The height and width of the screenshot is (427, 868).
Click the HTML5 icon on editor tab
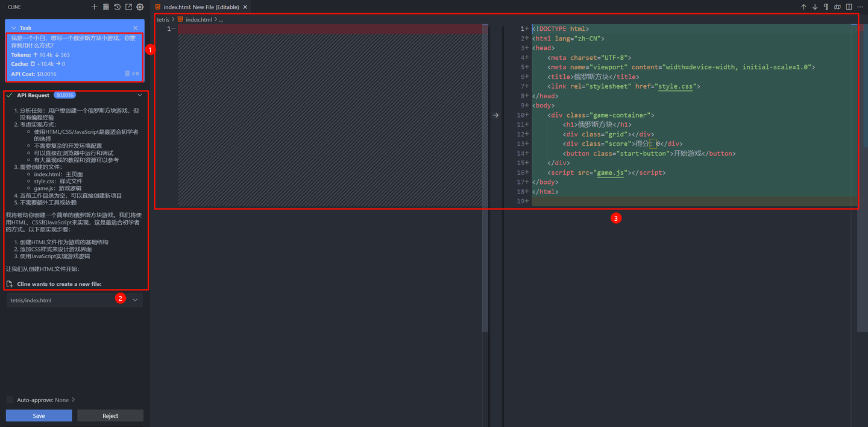[158, 7]
